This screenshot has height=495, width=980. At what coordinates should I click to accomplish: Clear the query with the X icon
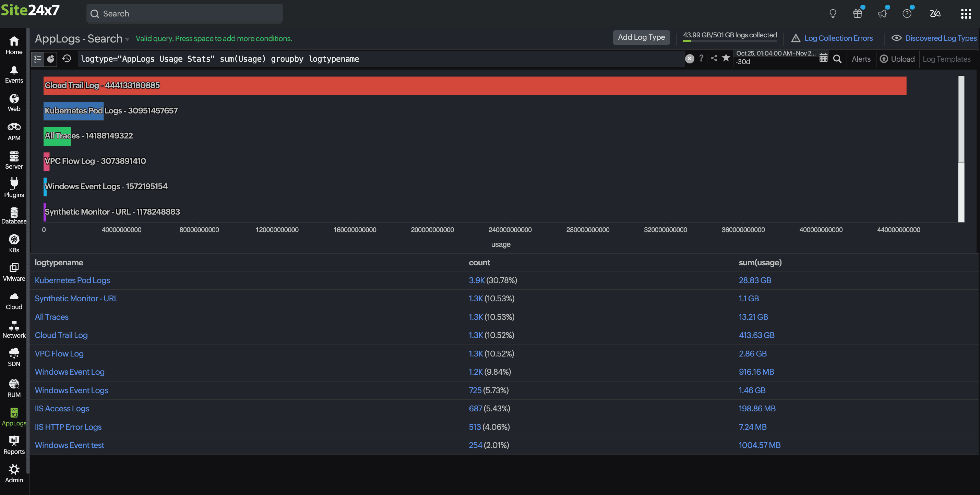(x=689, y=59)
